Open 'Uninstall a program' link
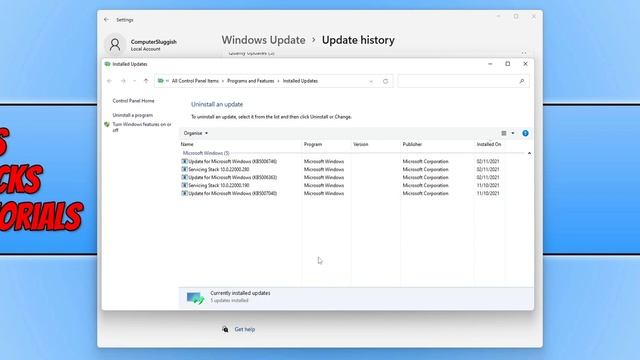This screenshot has height=360, width=640. tap(133, 115)
